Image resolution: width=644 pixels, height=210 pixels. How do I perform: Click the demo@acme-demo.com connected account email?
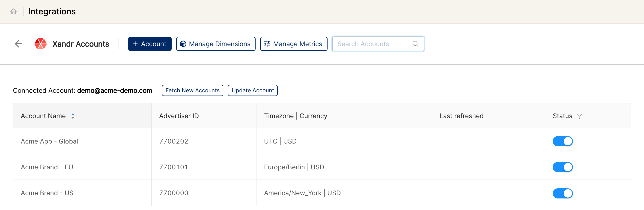(x=115, y=90)
